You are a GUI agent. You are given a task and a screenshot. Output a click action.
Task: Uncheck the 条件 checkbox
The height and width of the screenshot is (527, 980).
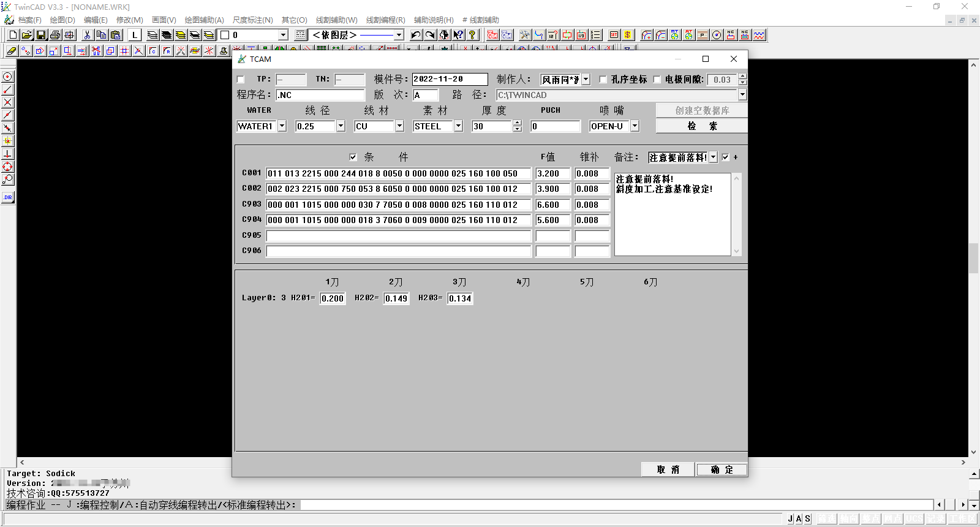pyautogui.click(x=353, y=157)
